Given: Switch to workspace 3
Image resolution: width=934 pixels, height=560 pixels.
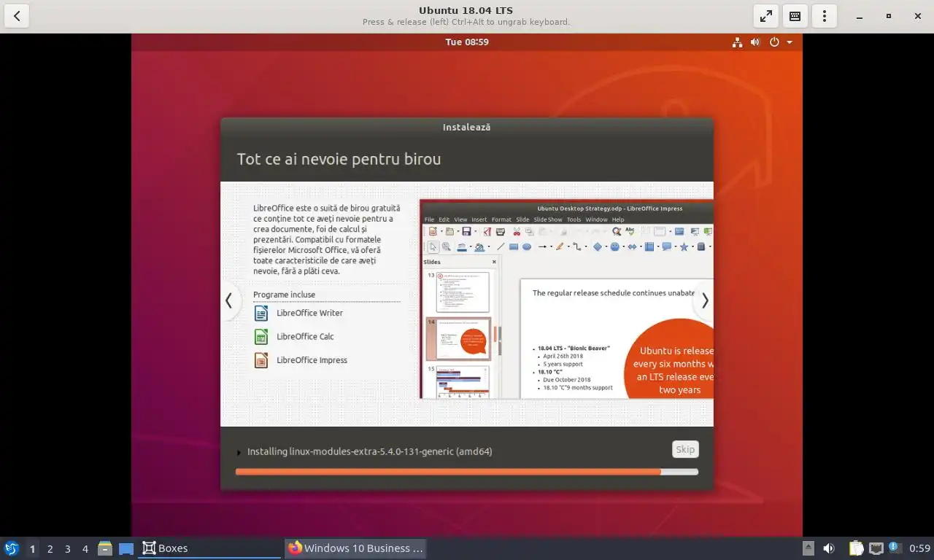Looking at the screenshot, I should pos(67,548).
